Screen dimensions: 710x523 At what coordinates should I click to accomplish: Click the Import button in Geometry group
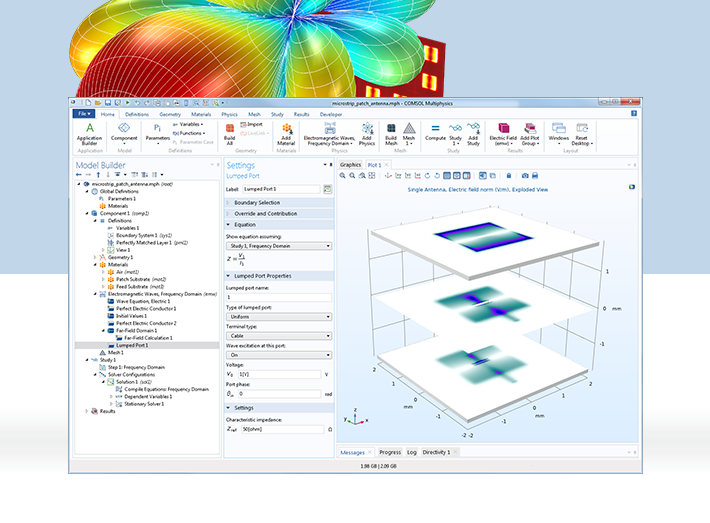(x=251, y=124)
